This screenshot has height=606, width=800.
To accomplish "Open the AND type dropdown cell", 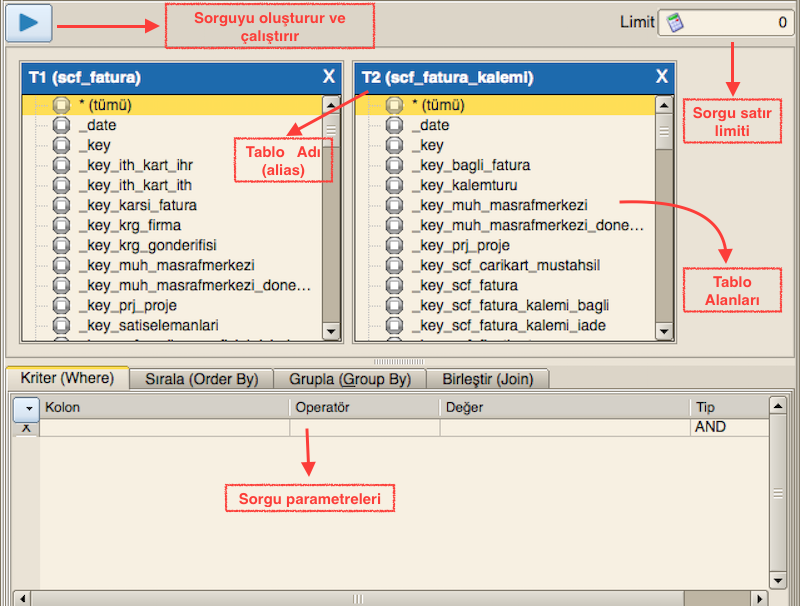I will [728, 427].
